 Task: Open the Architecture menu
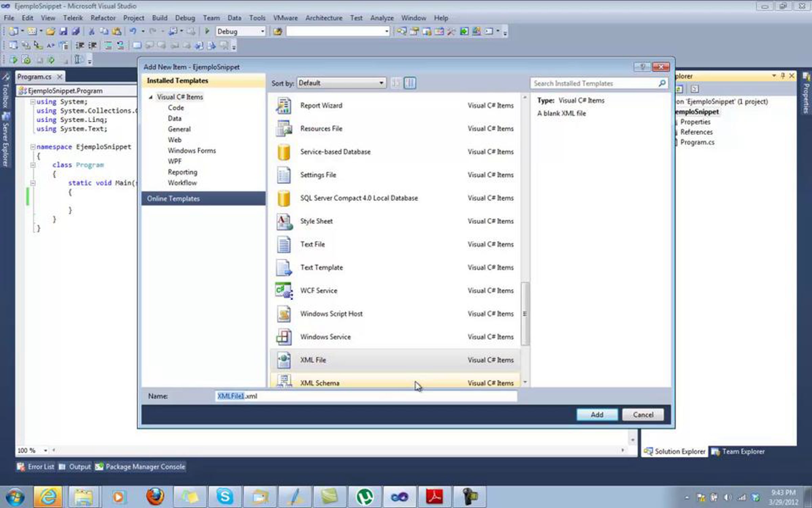click(x=323, y=18)
